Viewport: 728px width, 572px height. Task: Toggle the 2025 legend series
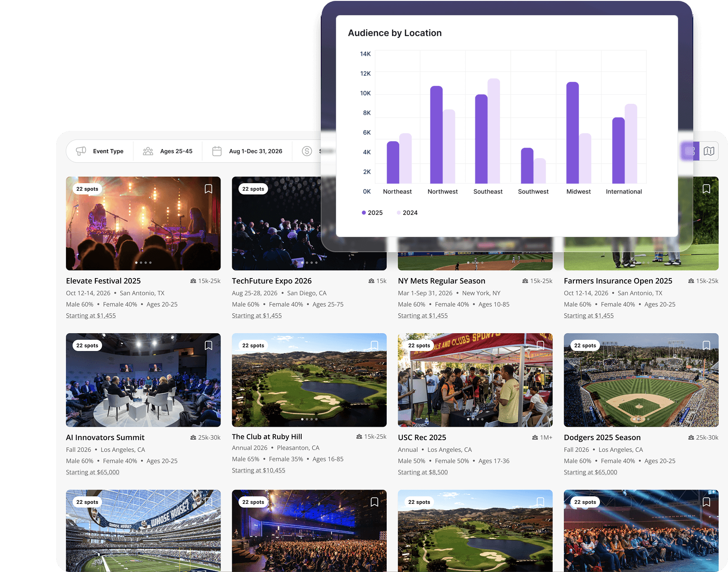(x=372, y=213)
